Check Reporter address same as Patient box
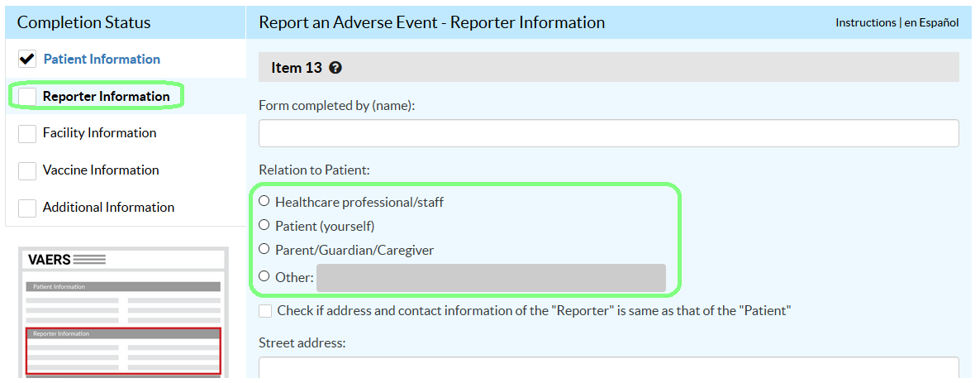The height and width of the screenshot is (383, 980). point(265,311)
